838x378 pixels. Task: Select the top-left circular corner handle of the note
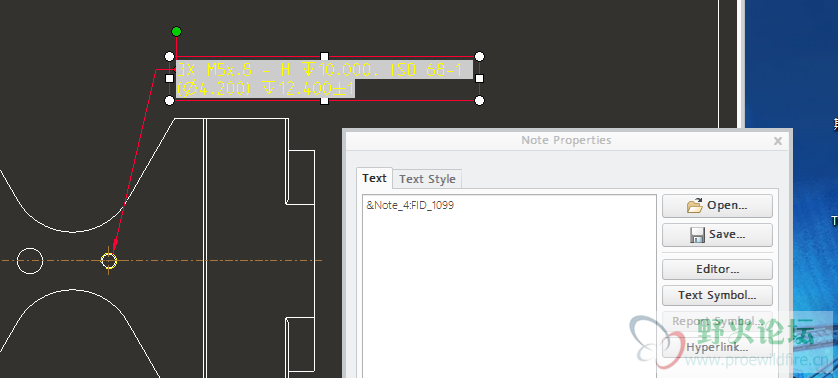(x=169, y=56)
